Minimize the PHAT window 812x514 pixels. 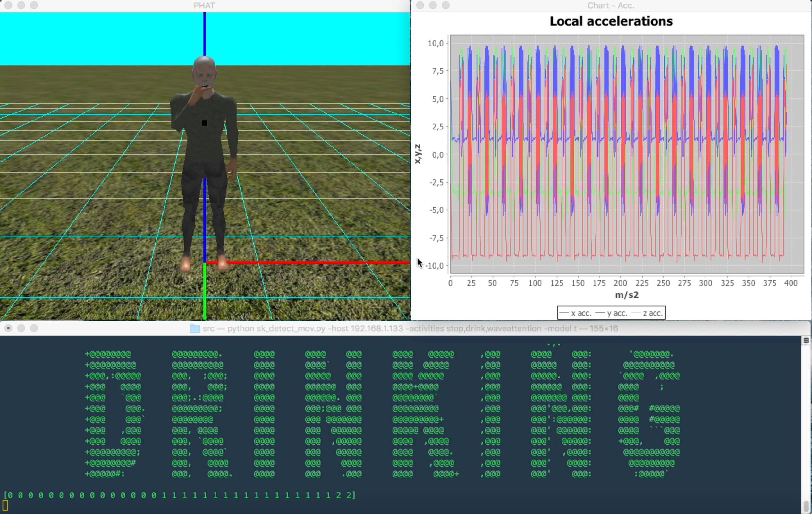(21, 5)
